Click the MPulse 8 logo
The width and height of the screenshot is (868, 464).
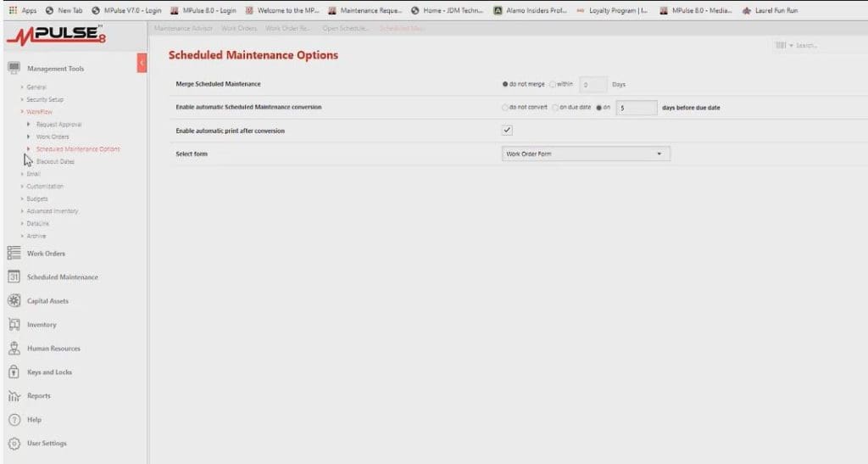[x=56, y=35]
